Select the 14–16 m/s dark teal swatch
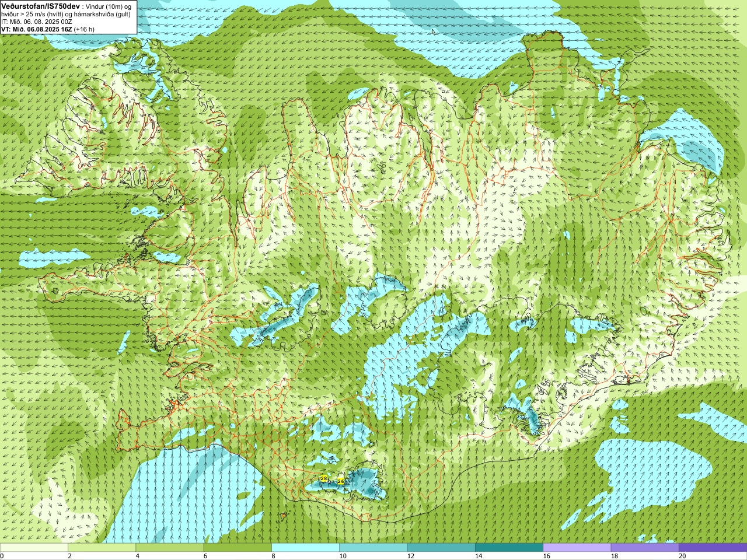 [x=509, y=548]
